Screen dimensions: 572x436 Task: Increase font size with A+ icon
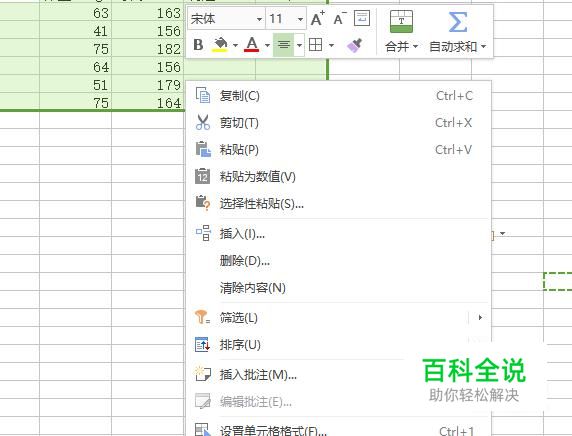318,18
